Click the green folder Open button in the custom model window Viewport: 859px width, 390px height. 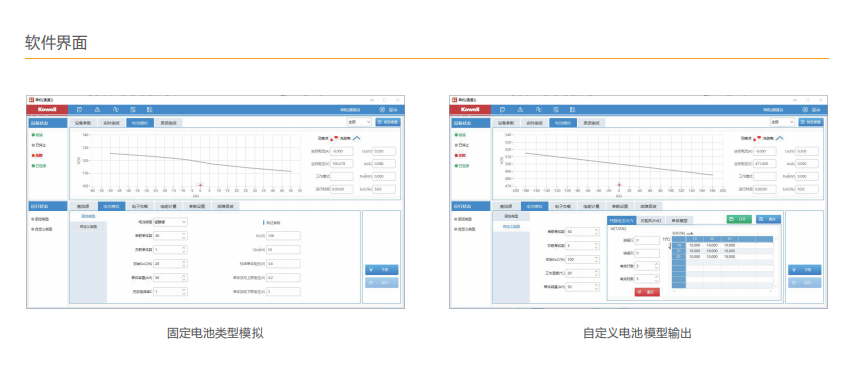(x=739, y=219)
